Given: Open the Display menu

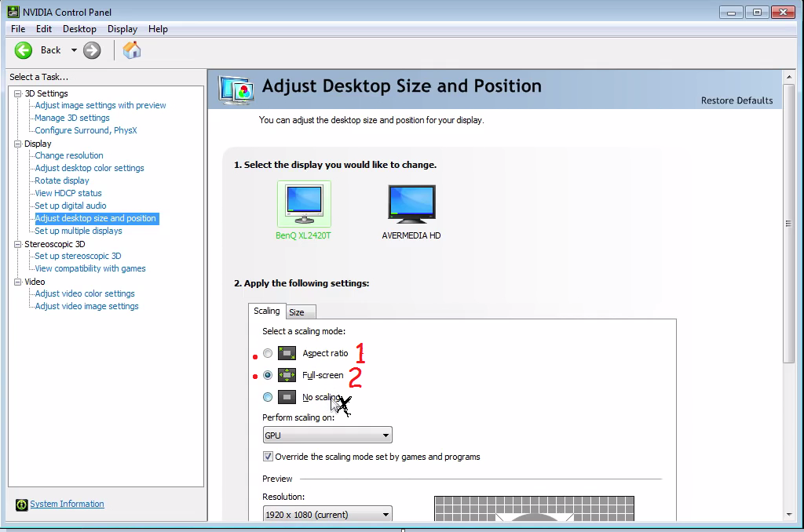Looking at the screenshot, I should tap(122, 29).
